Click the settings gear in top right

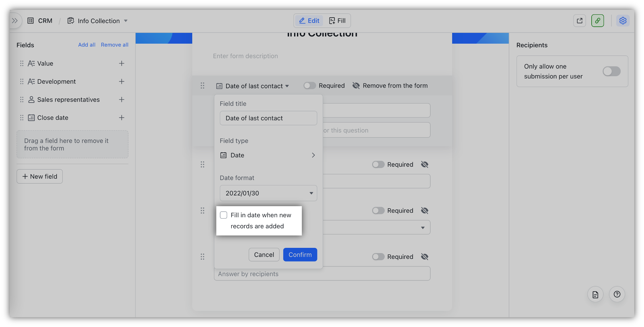click(x=623, y=20)
